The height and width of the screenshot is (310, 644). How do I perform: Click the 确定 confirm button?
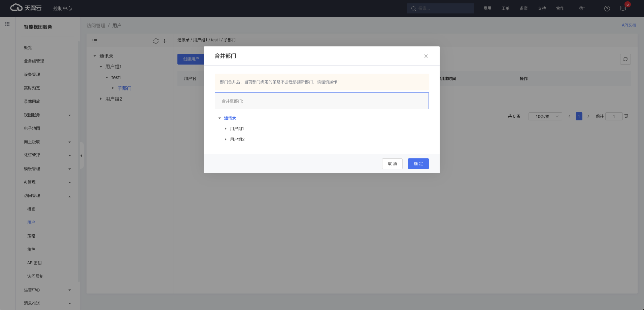pos(418,164)
